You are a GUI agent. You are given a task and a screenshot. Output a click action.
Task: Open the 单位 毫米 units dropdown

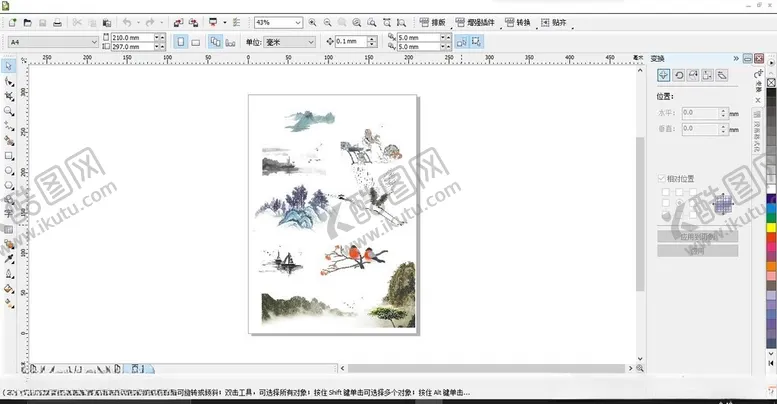tap(311, 42)
